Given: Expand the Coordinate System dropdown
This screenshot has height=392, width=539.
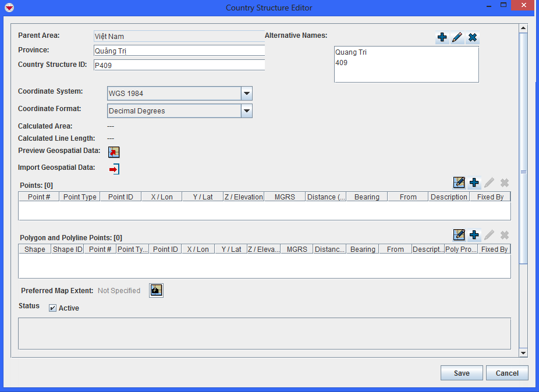Looking at the screenshot, I should click(247, 94).
